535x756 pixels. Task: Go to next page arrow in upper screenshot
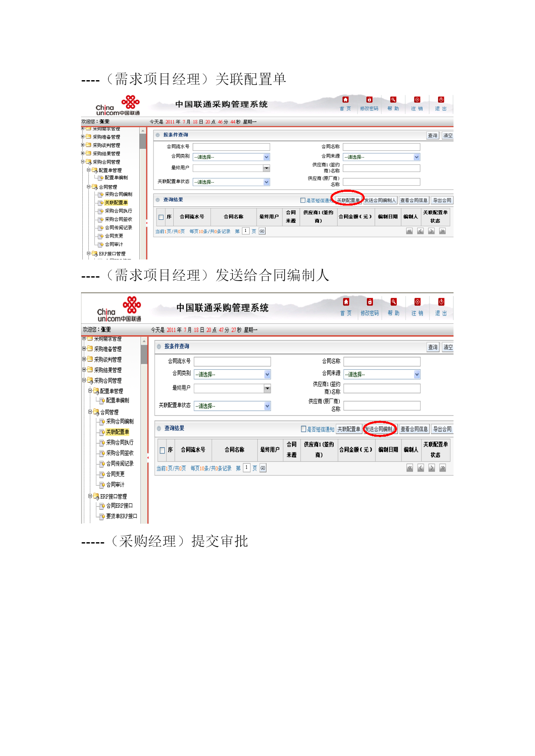tap(431, 231)
